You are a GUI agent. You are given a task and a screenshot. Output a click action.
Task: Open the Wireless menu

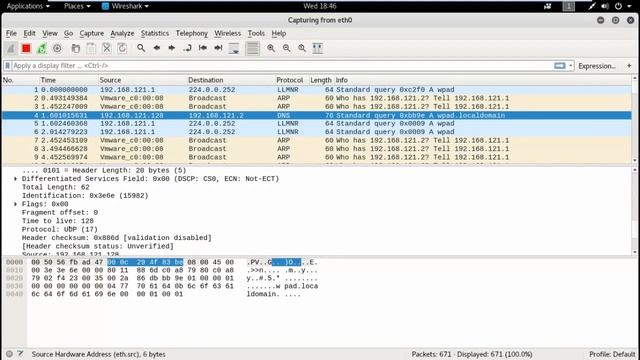pos(227,33)
